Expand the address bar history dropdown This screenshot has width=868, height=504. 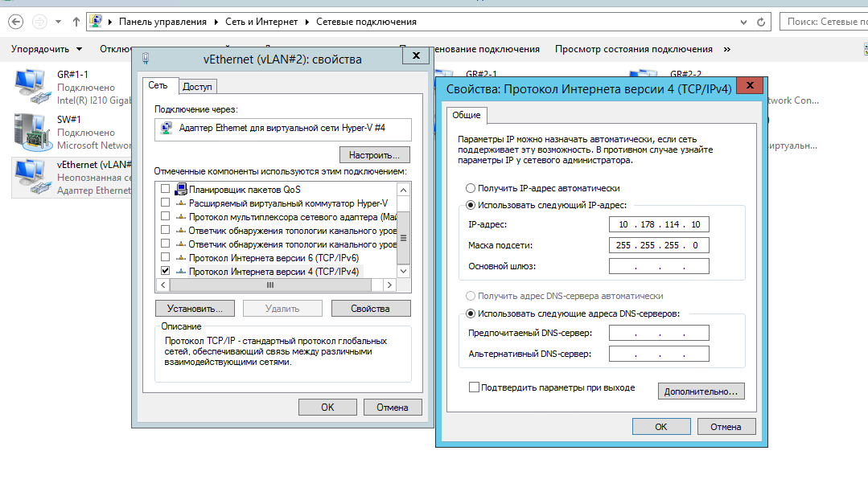pos(743,23)
